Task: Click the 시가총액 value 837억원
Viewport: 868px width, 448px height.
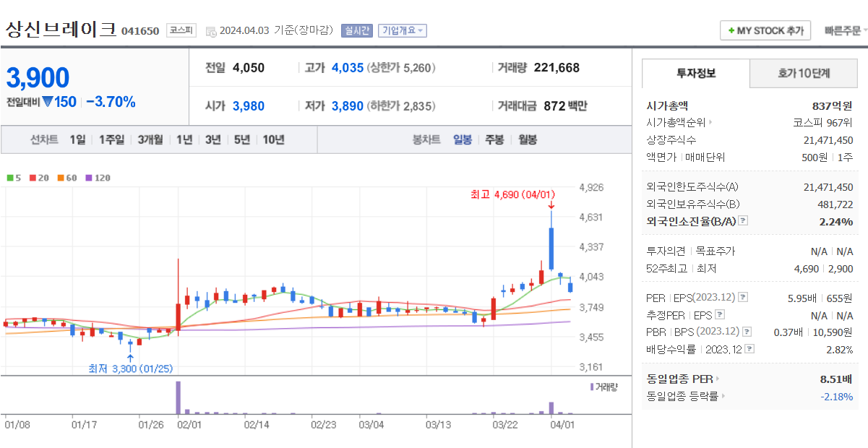Action: [x=832, y=105]
